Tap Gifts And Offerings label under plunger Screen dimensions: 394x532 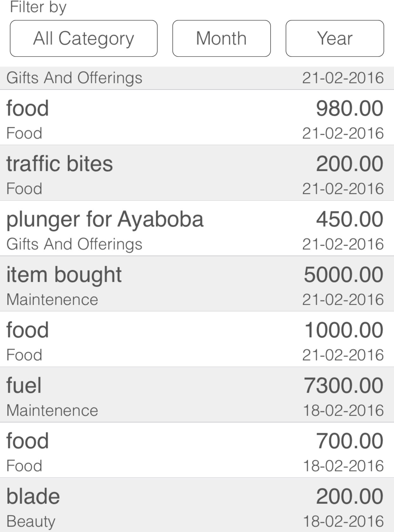pos(74,244)
